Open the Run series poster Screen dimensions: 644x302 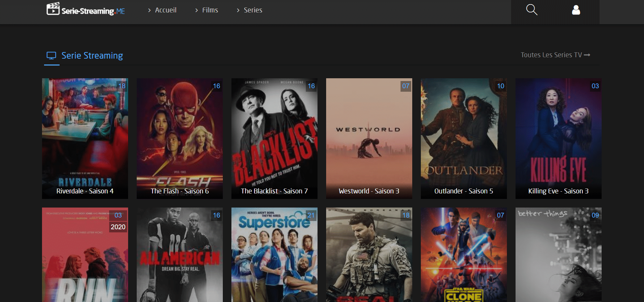pyautogui.click(x=85, y=255)
